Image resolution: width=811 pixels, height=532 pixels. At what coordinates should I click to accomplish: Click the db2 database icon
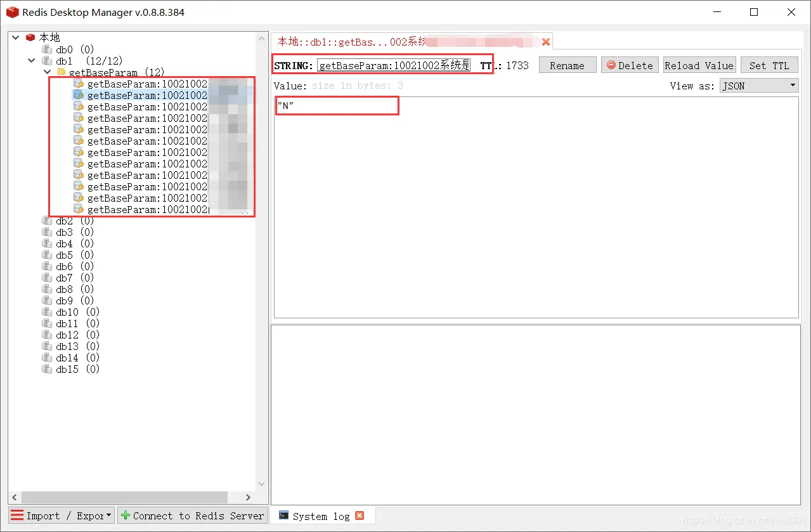click(47, 221)
